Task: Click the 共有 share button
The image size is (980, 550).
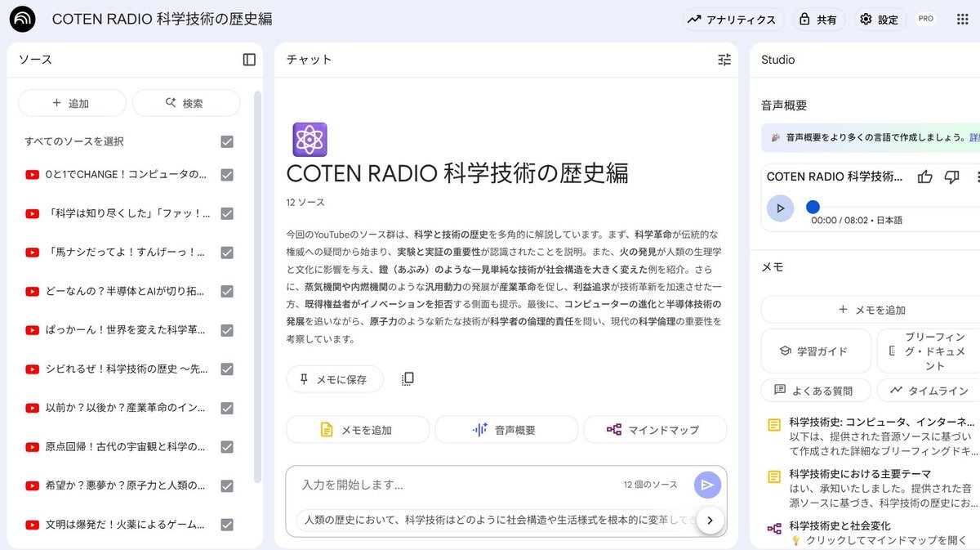Action: (x=818, y=20)
